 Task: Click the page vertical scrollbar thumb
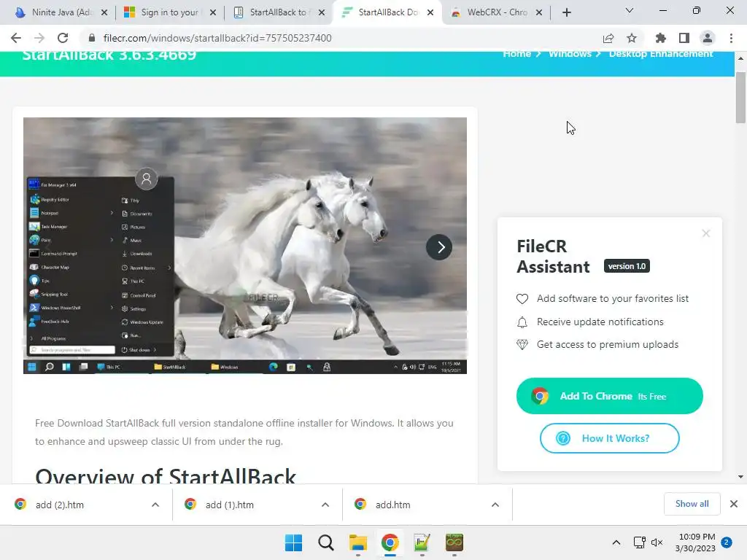[x=740, y=98]
